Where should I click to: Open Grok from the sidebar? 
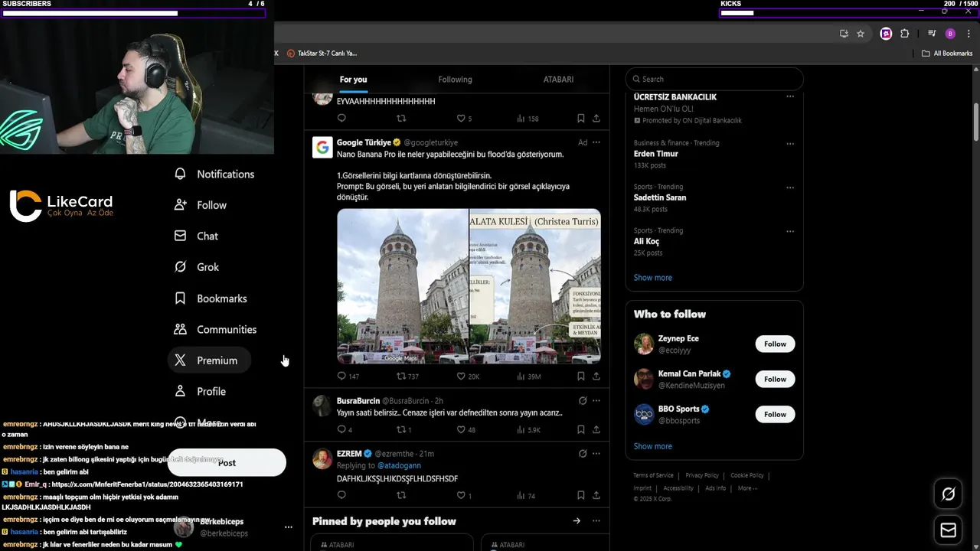coord(197,267)
